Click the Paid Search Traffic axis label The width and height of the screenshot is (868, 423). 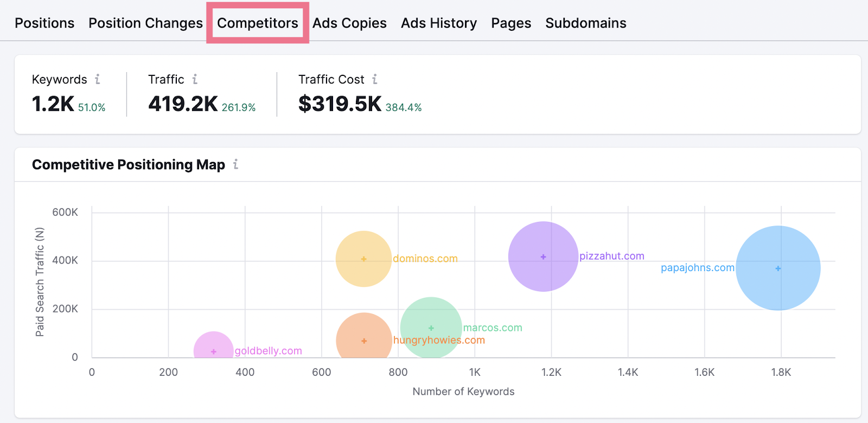tap(40, 282)
